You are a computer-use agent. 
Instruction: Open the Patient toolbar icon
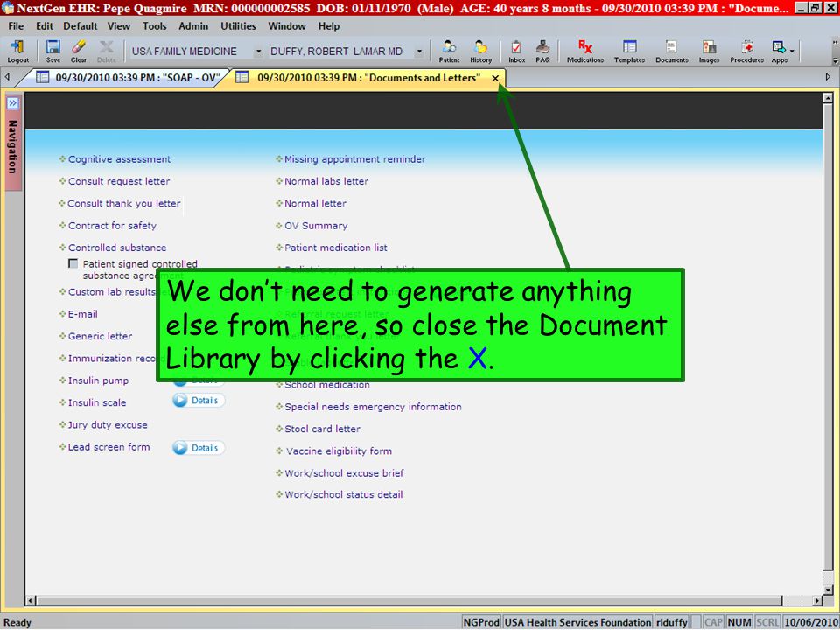pos(449,52)
